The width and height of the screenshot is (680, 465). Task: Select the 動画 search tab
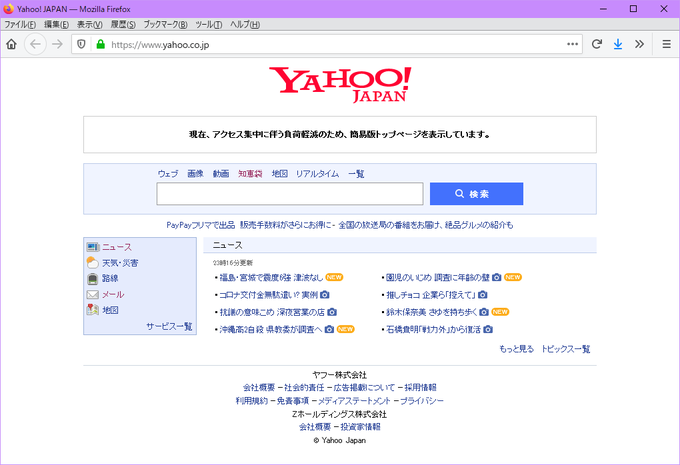(221, 174)
